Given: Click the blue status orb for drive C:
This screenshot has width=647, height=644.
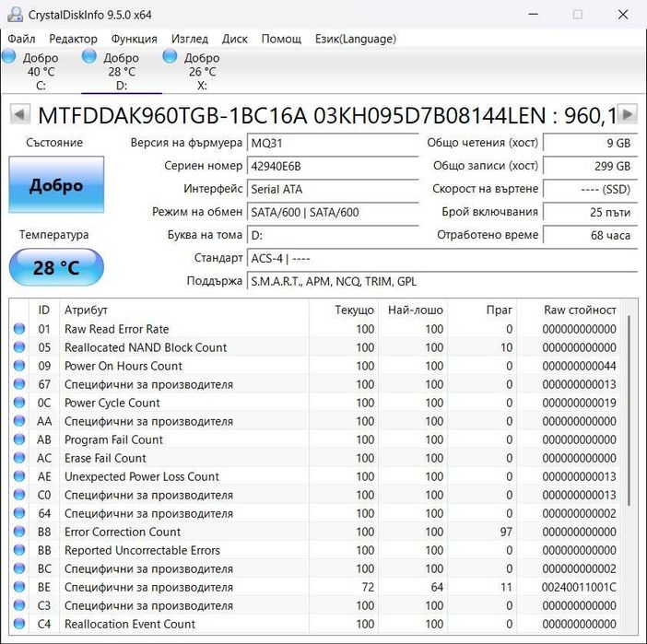Looking at the screenshot, I should coord(8,56).
